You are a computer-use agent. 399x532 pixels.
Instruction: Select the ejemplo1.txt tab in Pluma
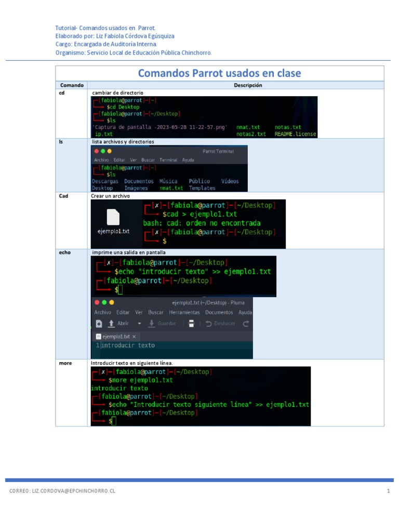[116, 337]
